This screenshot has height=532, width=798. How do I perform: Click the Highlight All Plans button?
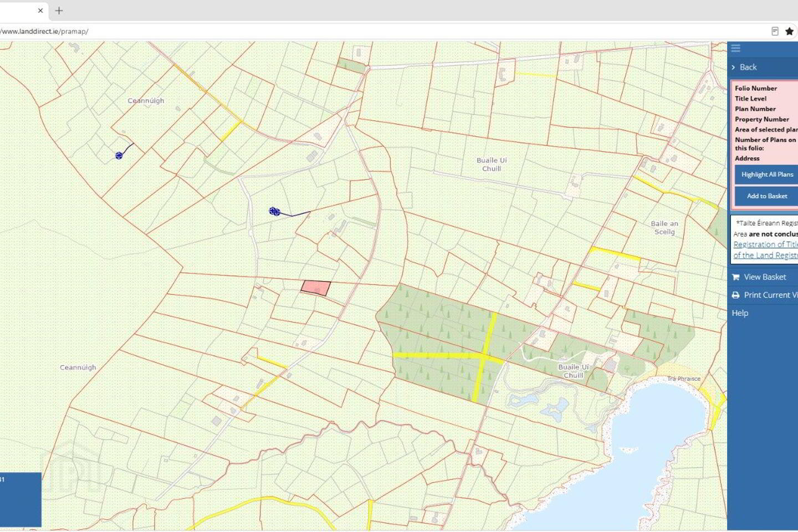767,175
